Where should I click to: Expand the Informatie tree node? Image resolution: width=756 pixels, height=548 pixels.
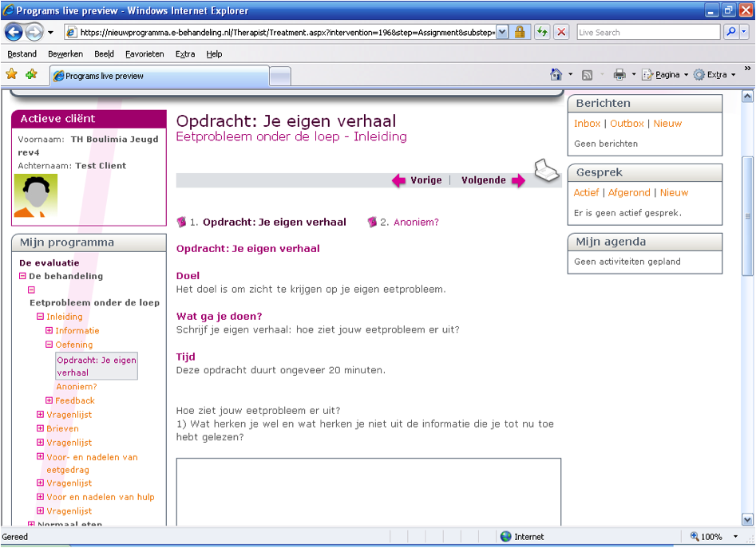coord(49,331)
